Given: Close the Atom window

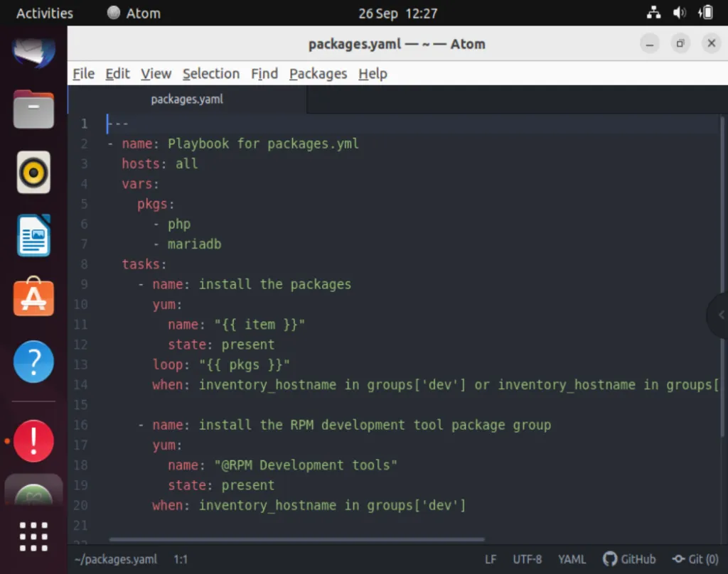Looking at the screenshot, I should pos(711,43).
